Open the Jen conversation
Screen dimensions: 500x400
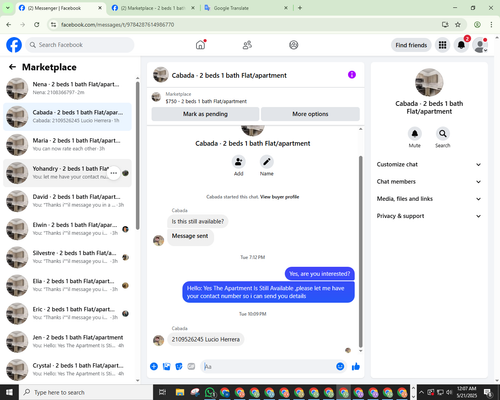67,342
